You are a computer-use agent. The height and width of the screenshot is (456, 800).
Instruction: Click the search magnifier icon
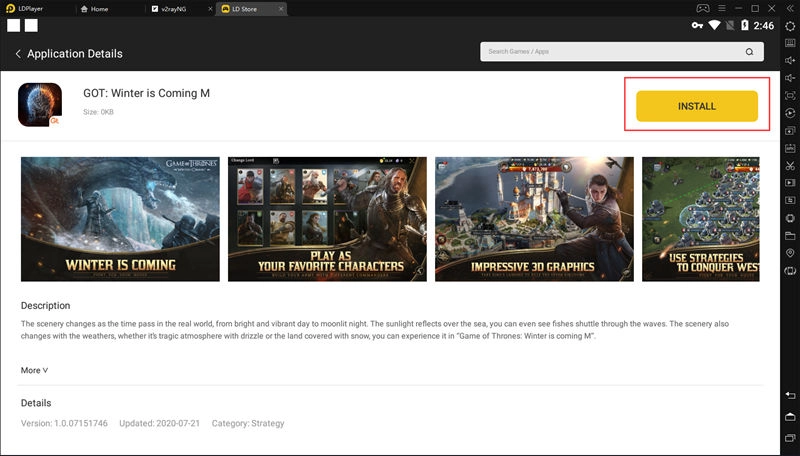coord(749,52)
